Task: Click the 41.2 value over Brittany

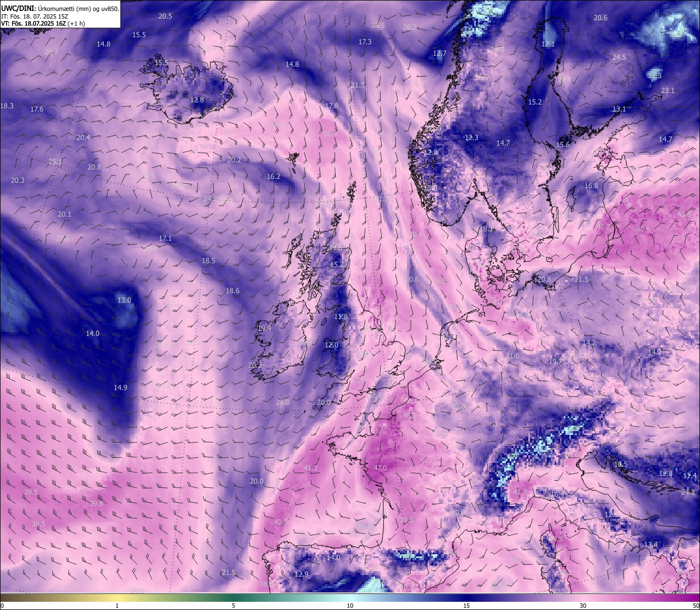Action: pos(311,468)
